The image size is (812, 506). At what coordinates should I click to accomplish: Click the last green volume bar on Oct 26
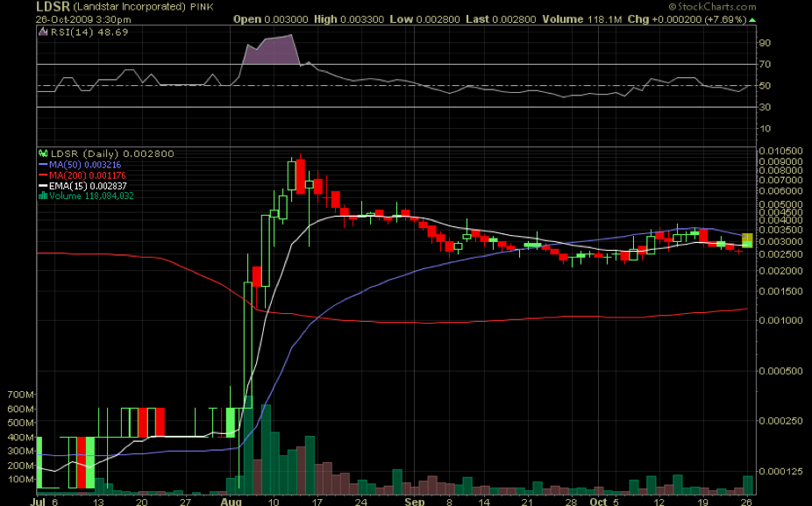pos(748,485)
